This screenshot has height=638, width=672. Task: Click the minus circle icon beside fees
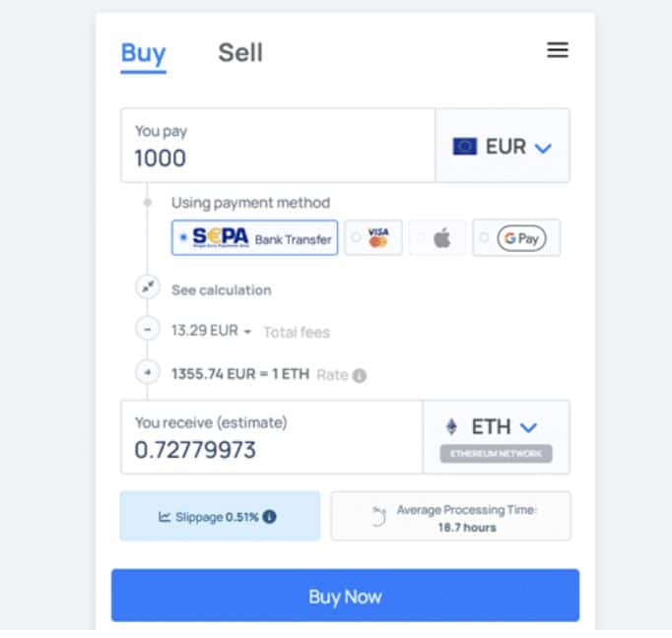148,329
